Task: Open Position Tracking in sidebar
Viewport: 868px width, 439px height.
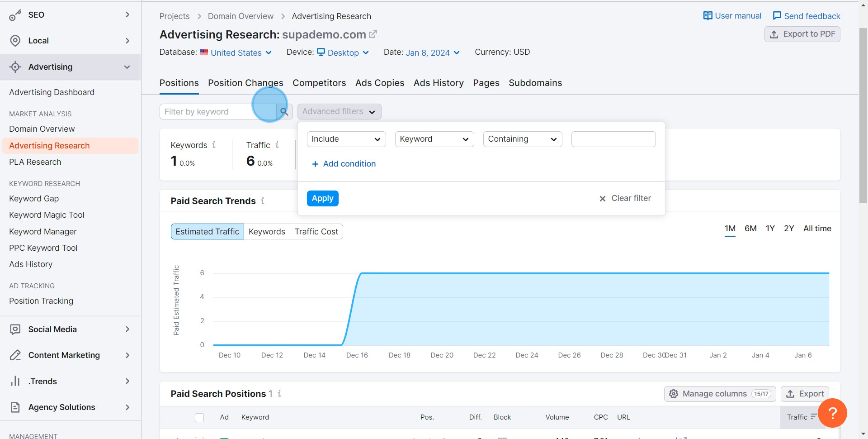Action: click(x=41, y=301)
